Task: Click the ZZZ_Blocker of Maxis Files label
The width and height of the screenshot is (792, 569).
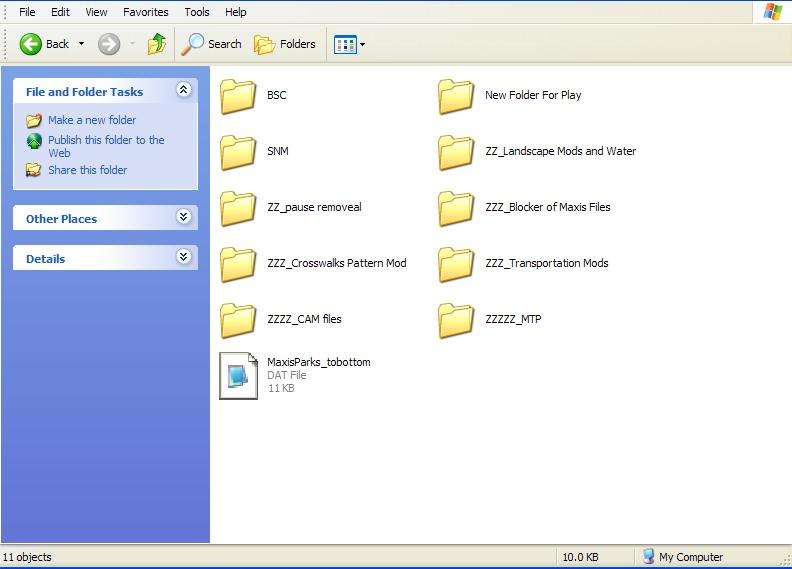Action: pos(548,207)
